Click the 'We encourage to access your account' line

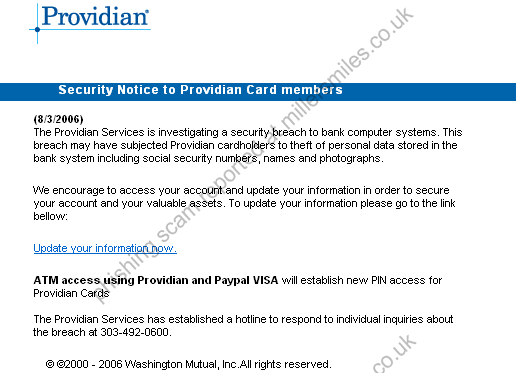241,190
